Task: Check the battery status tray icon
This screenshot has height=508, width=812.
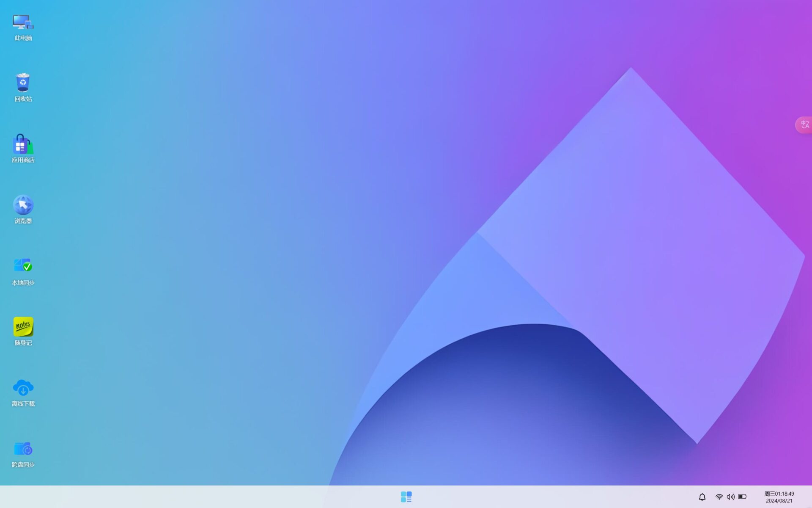Action: pos(742,497)
